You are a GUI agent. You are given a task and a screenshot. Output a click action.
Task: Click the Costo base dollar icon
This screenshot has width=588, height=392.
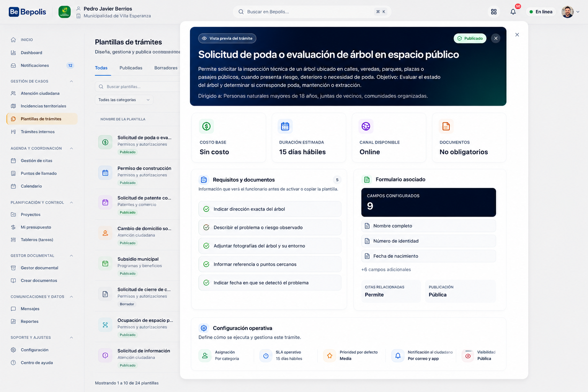click(206, 126)
